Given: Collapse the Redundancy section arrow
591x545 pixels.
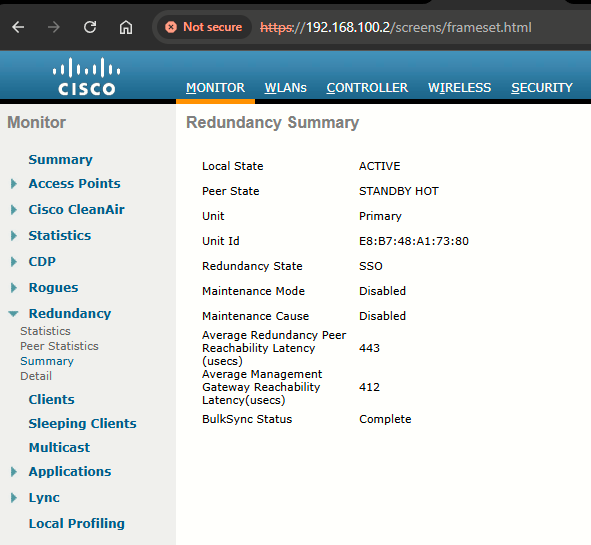Looking at the screenshot, I should (x=14, y=314).
